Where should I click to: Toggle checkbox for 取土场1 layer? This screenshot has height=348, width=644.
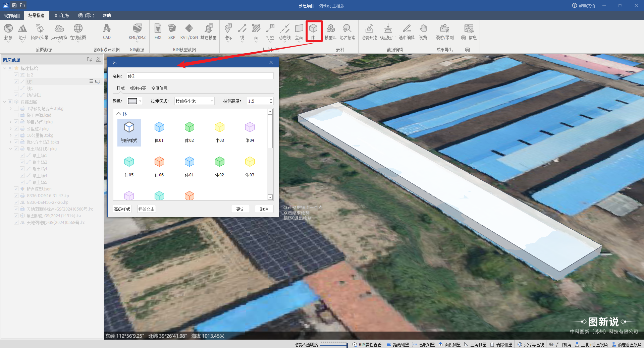click(x=22, y=156)
